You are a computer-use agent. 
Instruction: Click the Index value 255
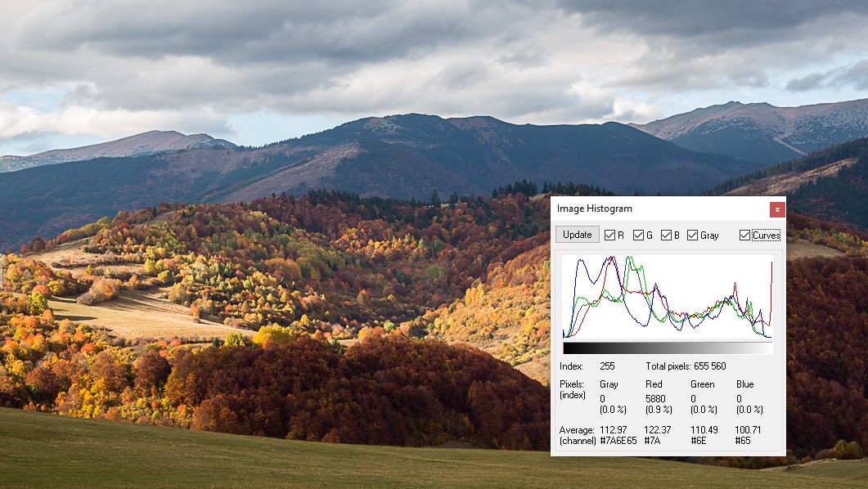[607, 366]
